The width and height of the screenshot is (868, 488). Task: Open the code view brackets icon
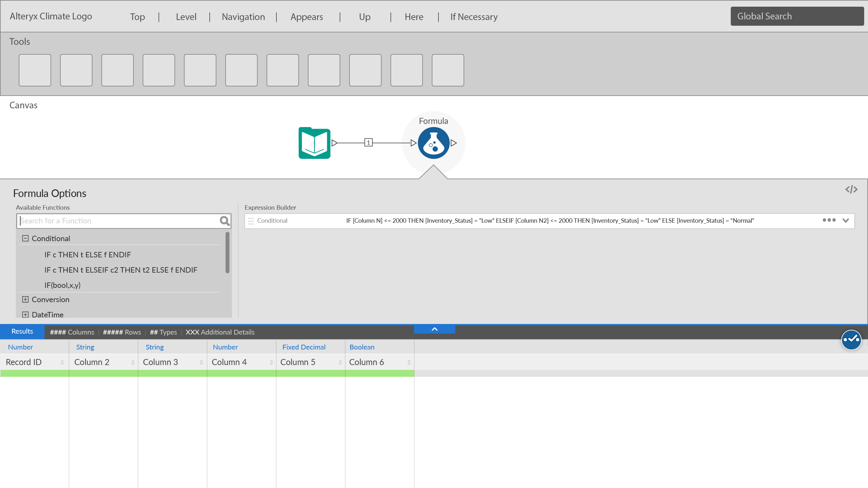(x=851, y=189)
